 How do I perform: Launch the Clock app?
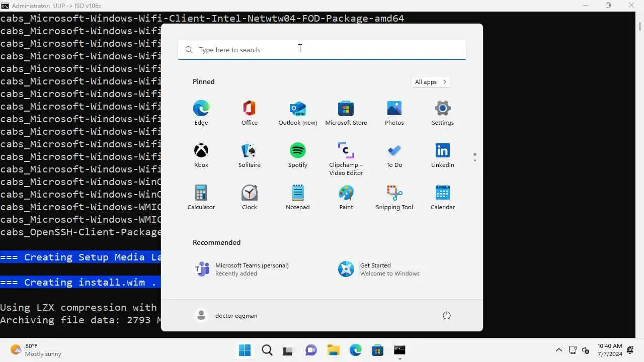point(249,198)
